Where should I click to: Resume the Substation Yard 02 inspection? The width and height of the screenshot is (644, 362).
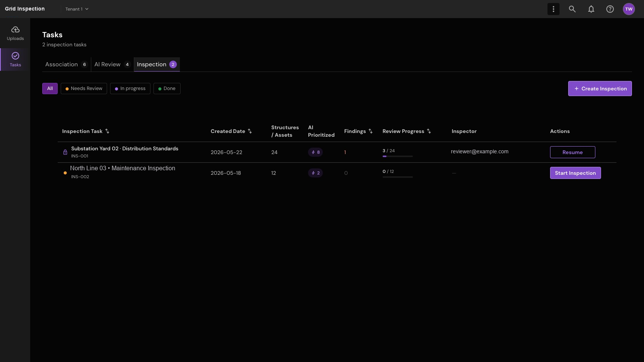pos(573,152)
